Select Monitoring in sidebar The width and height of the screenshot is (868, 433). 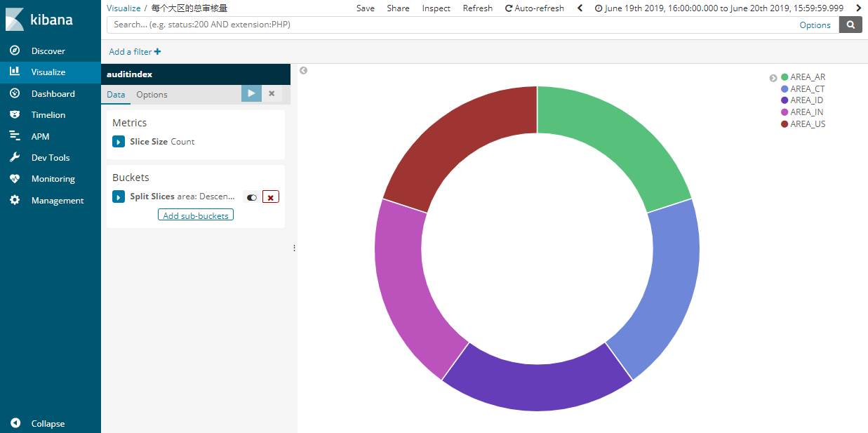click(x=53, y=179)
